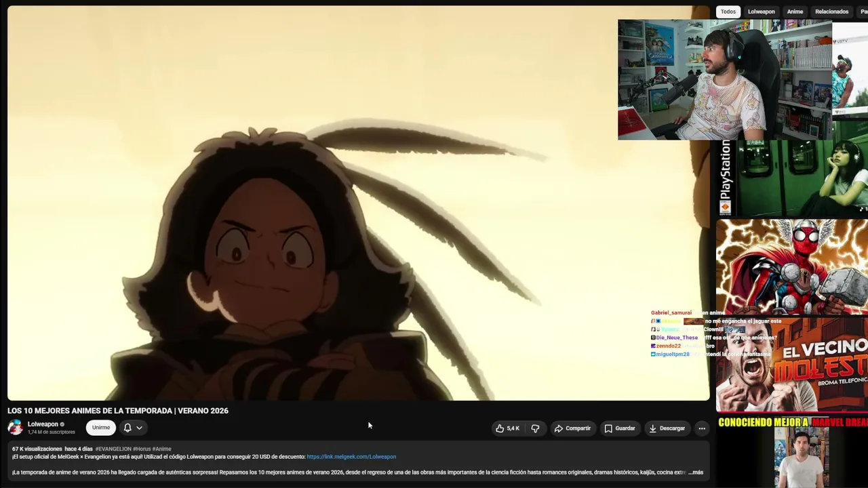Select the Relacionados filter chip
868x488 pixels.
[x=831, y=12]
